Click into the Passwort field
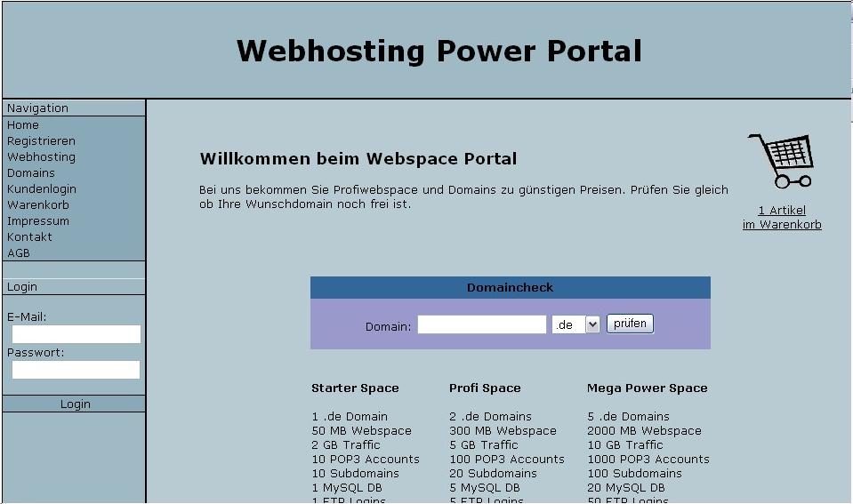This screenshot has height=504, width=853. 76,370
